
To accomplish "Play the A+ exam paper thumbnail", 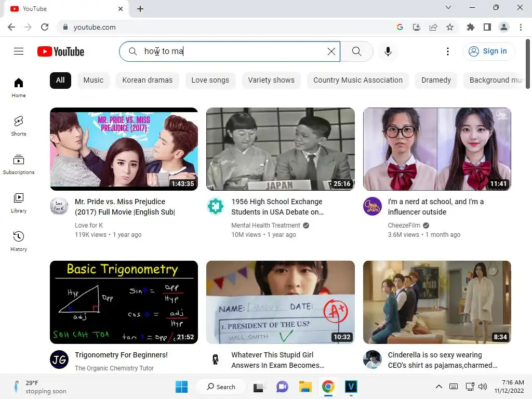I will tap(280, 302).
